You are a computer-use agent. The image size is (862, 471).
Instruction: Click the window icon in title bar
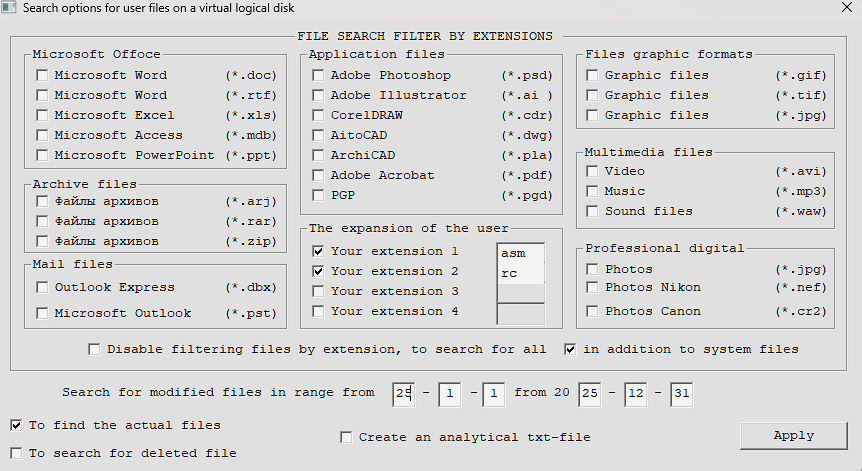[8, 8]
